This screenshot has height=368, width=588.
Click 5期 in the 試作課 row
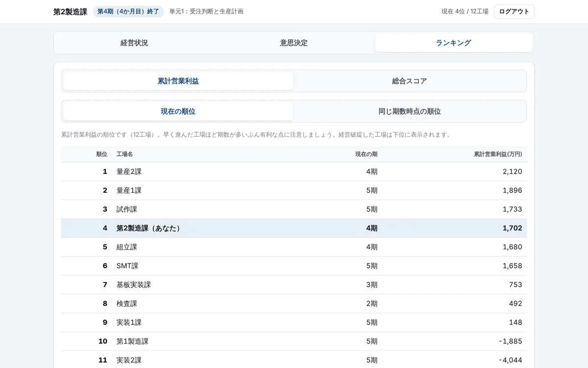pos(372,210)
